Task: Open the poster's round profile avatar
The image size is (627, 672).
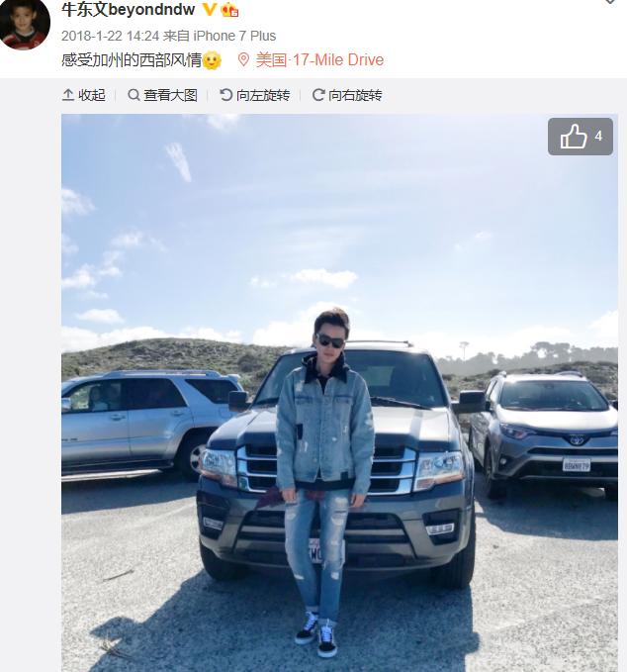Action: (x=25, y=24)
